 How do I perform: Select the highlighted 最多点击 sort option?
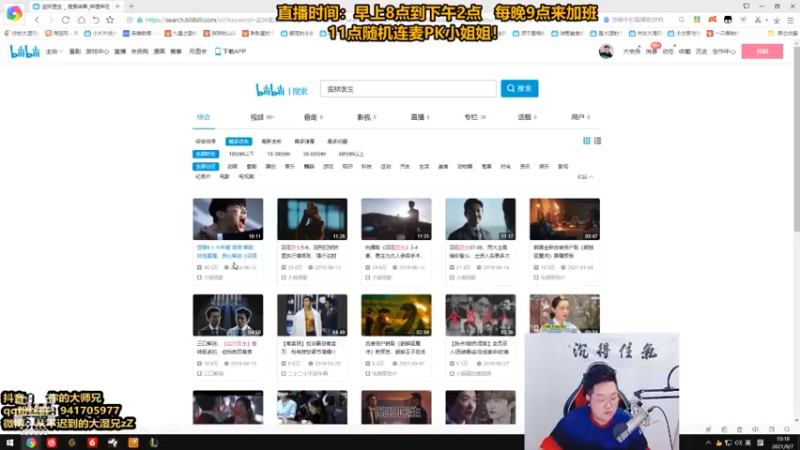point(238,141)
